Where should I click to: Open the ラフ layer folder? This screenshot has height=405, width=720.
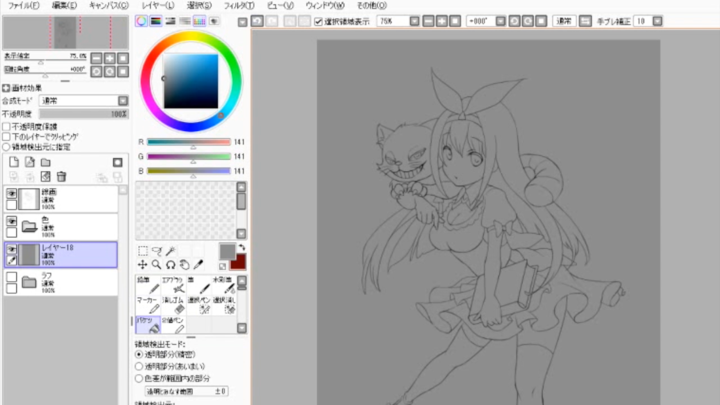pyautogui.click(x=29, y=282)
